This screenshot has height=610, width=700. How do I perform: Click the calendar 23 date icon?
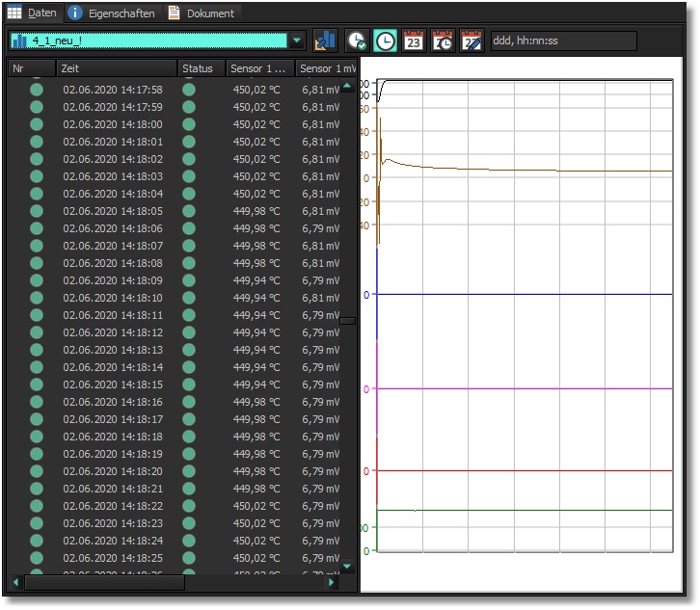coord(414,41)
